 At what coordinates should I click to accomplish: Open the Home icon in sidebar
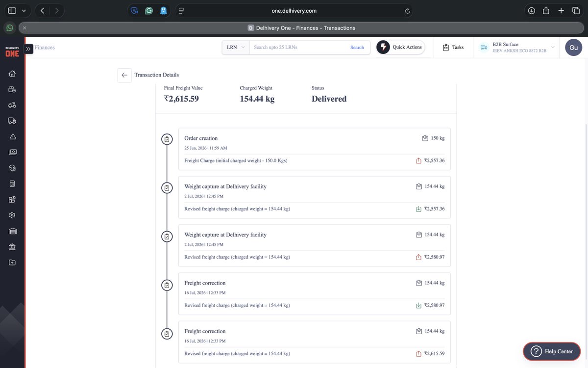click(12, 74)
